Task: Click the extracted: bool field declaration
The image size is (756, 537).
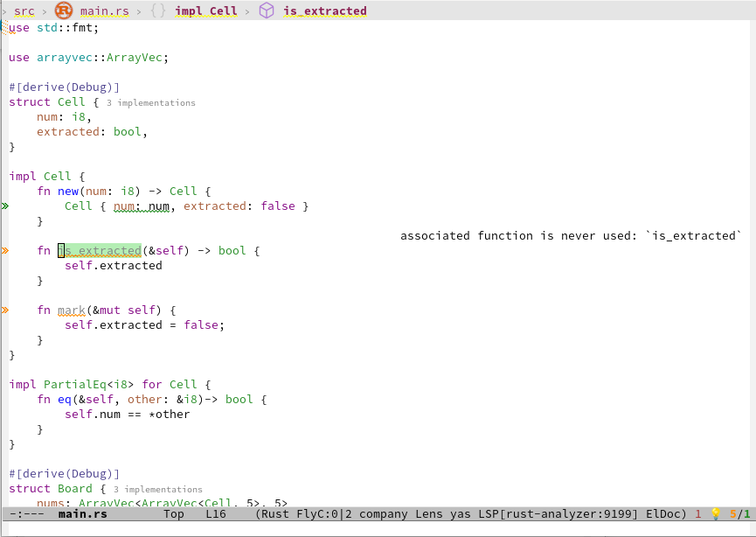Action: pos(92,132)
